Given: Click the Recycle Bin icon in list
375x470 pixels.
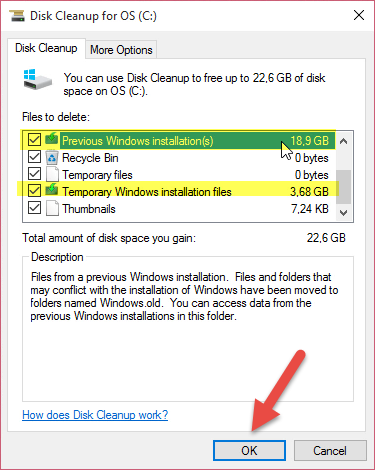Looking at the screenshot, I should (52, 157).
